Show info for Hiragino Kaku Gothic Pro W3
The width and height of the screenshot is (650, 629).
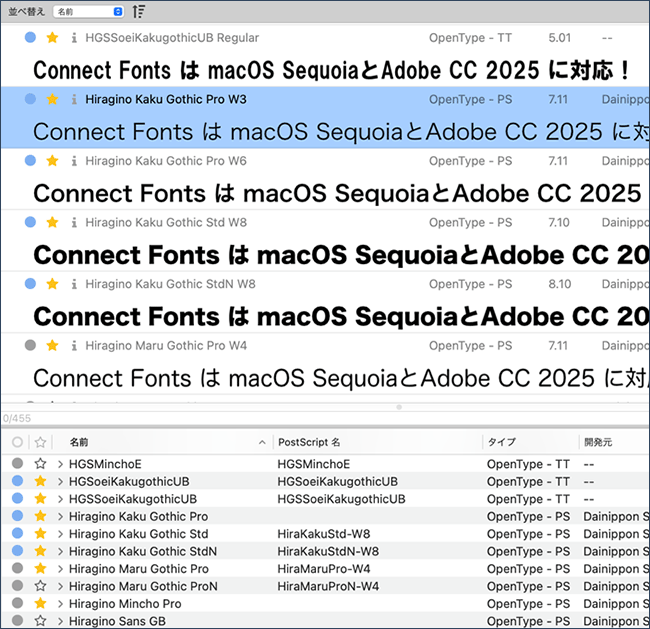(x=74, y=100)
